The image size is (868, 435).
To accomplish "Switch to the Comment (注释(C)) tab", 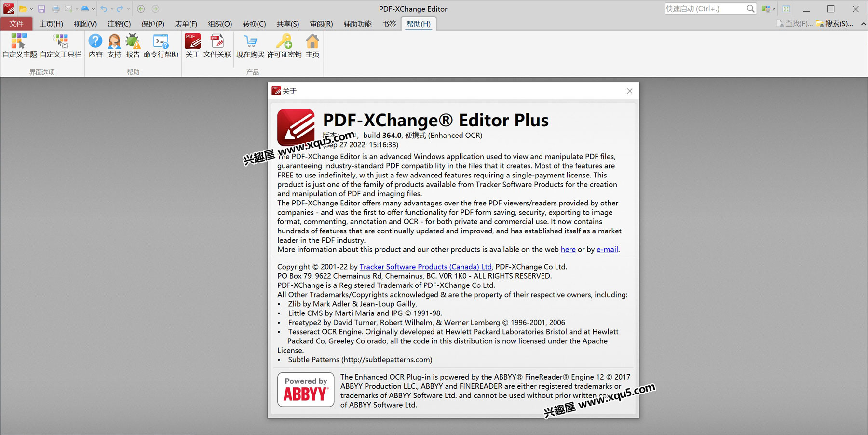I will (x=119, y=24).
